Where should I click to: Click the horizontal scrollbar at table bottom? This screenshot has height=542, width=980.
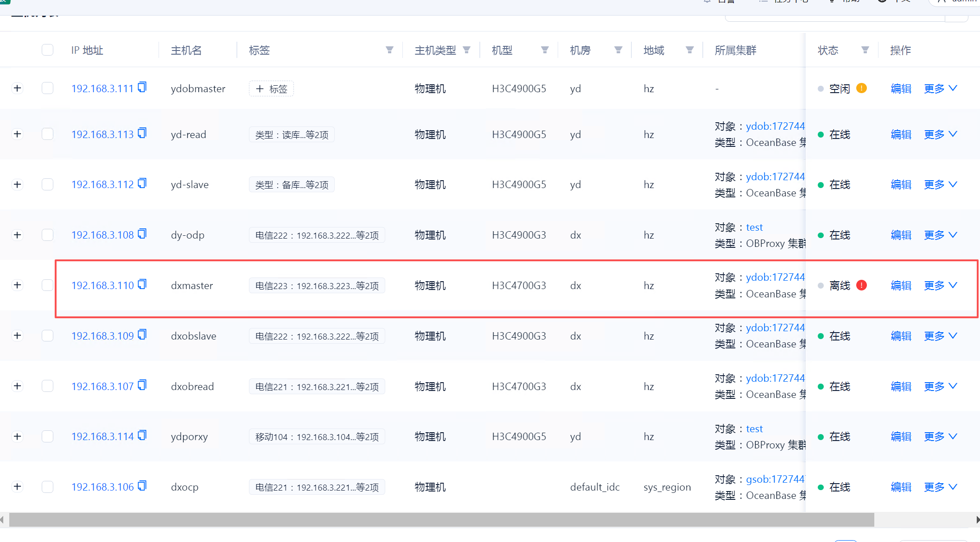coord(441,520)
